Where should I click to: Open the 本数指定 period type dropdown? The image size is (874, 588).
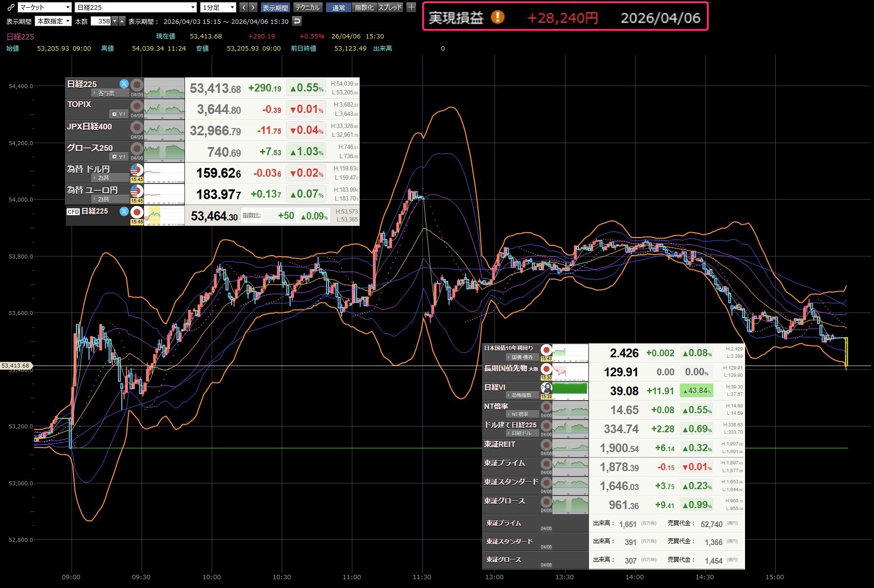click(x=54, y=21)
